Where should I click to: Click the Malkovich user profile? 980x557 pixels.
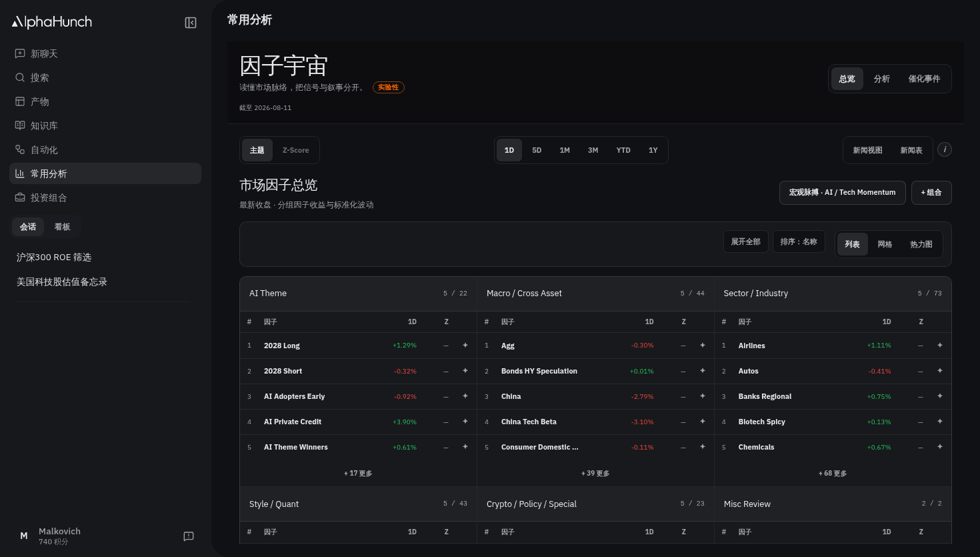coord(49,536)
